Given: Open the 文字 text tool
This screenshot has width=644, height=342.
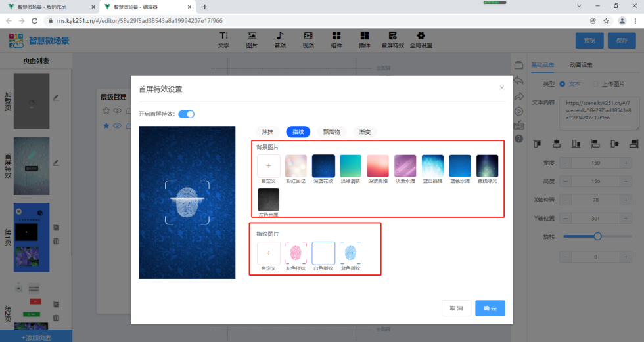Looking at the screenshot, I should pos(223,39).
